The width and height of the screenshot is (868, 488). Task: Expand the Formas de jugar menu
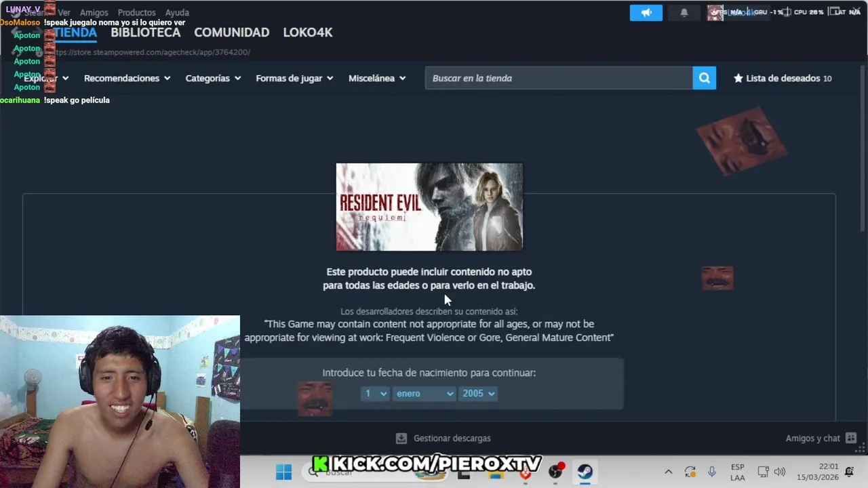pyautogui.click(x=294, y=78)
